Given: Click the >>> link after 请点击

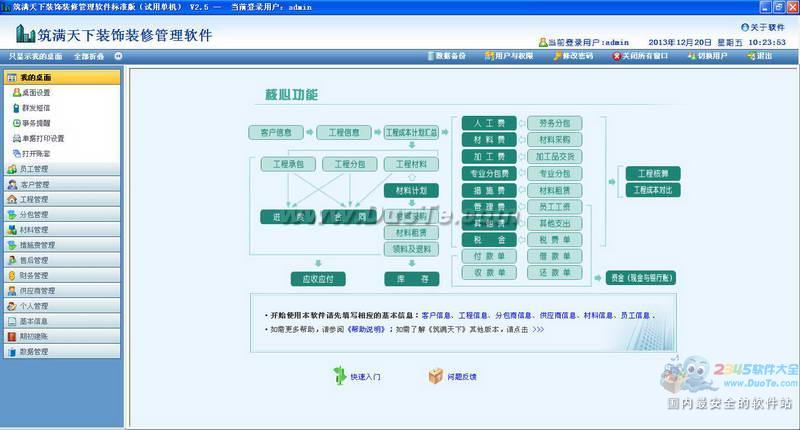Looking at the screenshot, I should tap(538, 330).
